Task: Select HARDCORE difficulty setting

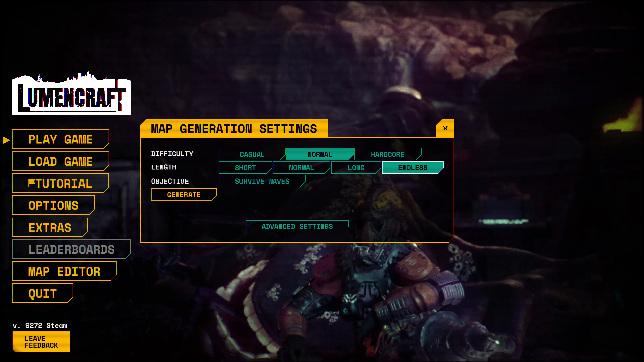Action: click(387, 154)
